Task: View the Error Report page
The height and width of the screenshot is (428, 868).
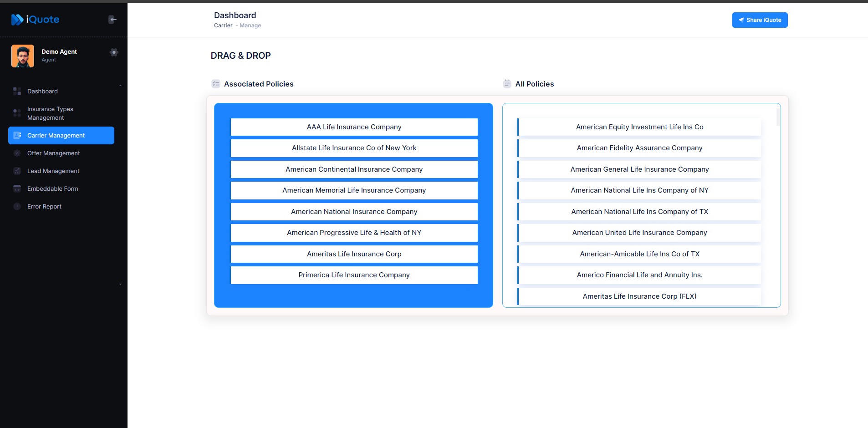Action: pyautogui.click(x=61, y=206)
